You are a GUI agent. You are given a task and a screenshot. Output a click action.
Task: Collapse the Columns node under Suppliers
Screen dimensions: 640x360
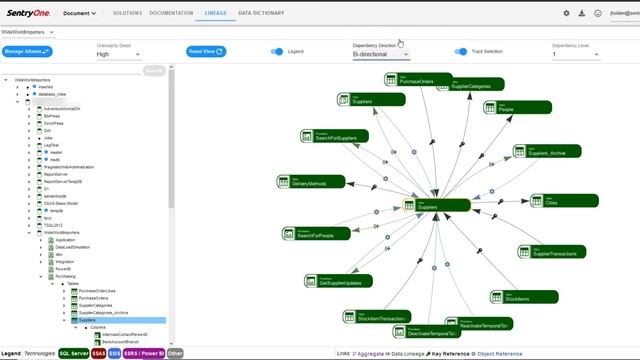coord(76,327)
